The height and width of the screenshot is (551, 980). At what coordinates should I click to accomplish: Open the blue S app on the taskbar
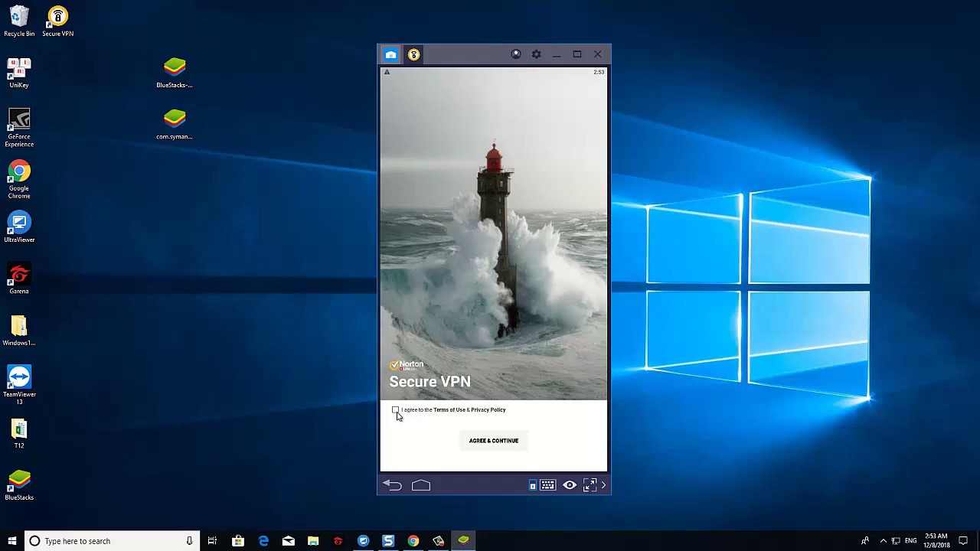[x=388, y=541]
